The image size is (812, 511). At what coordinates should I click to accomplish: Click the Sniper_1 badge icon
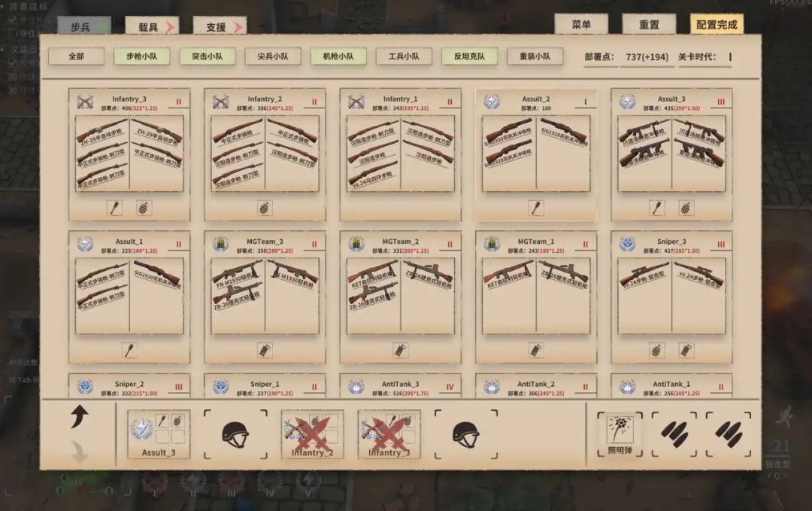220,387
